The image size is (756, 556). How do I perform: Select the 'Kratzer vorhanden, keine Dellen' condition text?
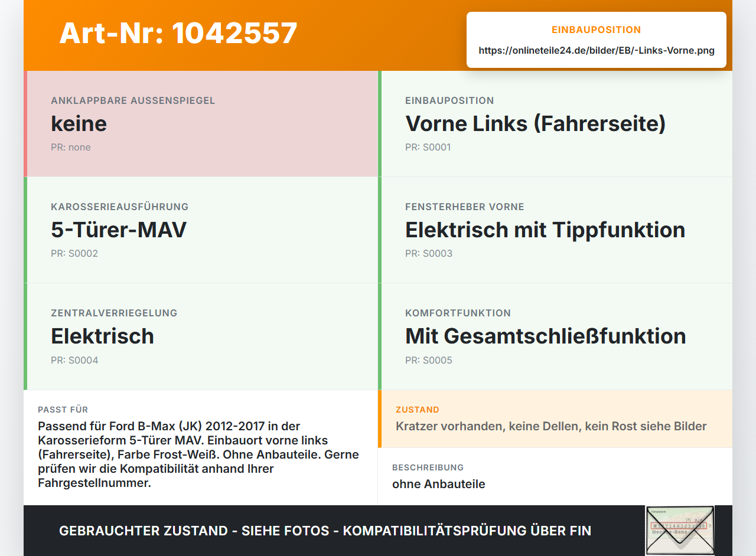click(551, 426)
